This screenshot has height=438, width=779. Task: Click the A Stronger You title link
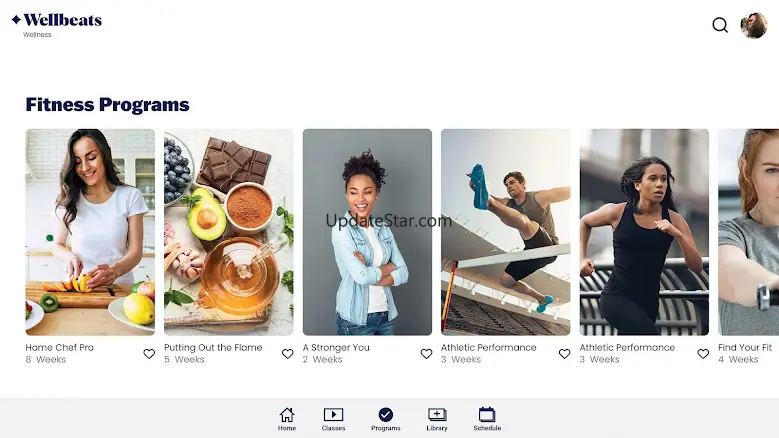click(x=336, y=348)
